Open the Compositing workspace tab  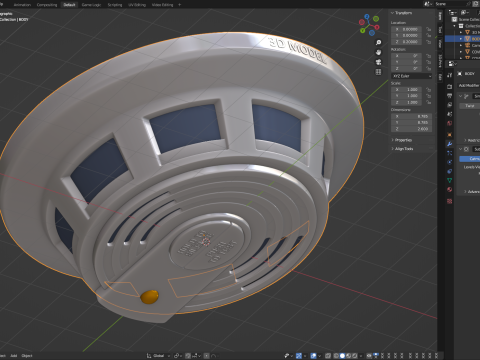click(47, 5)
